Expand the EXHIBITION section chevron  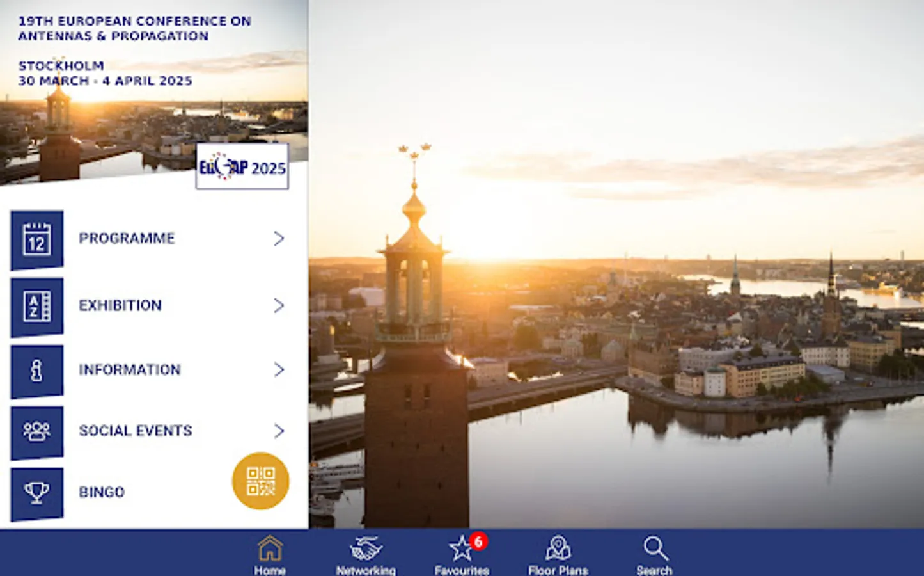[x=279, y=305]
